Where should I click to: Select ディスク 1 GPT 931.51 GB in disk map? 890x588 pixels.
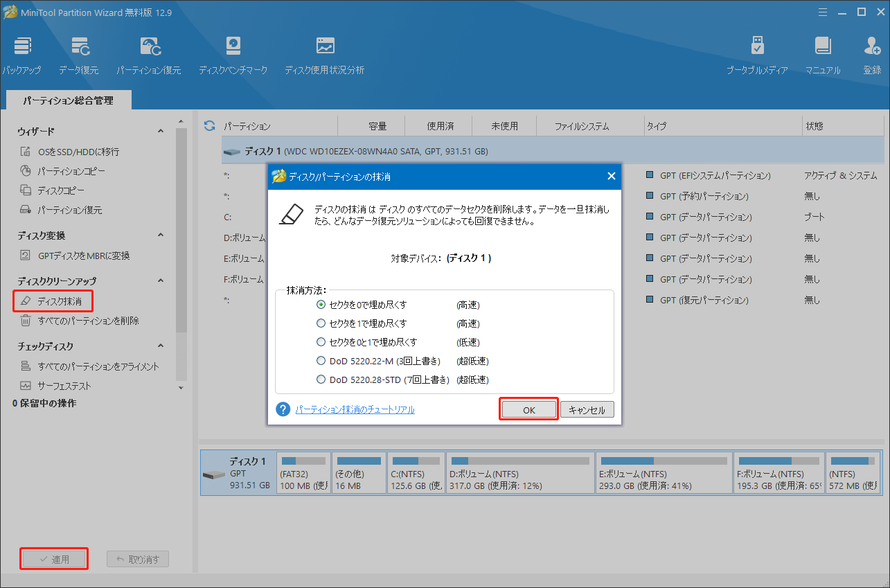238,472
